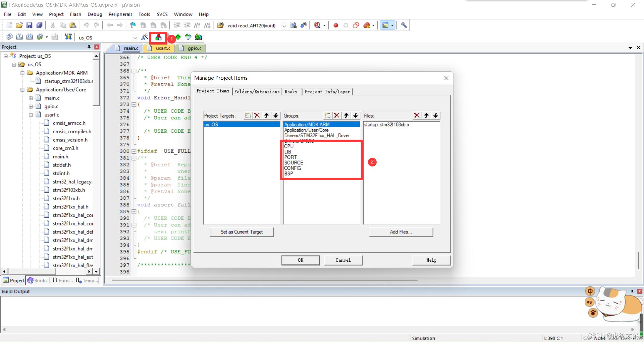
Task: Click the Add Files... button
Action: click(x=401, y=232)
